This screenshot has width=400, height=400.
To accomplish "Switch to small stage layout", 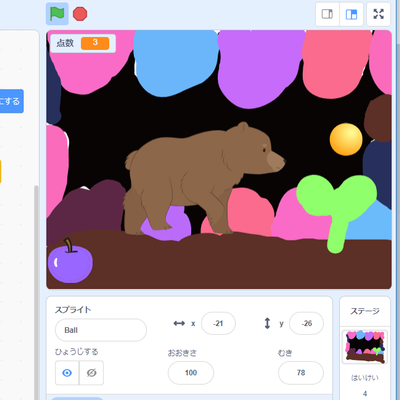I will (327, 14).
